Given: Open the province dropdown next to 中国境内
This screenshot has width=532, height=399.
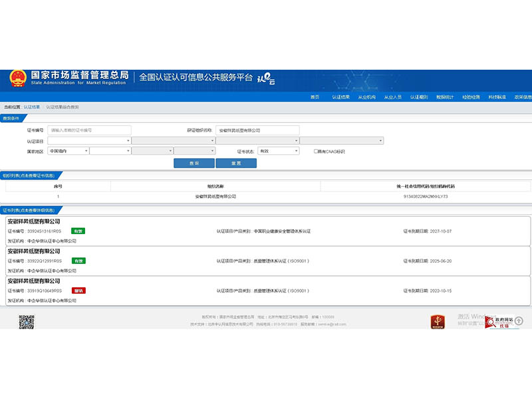Looking at the screenshot, I should click(110, 151).
